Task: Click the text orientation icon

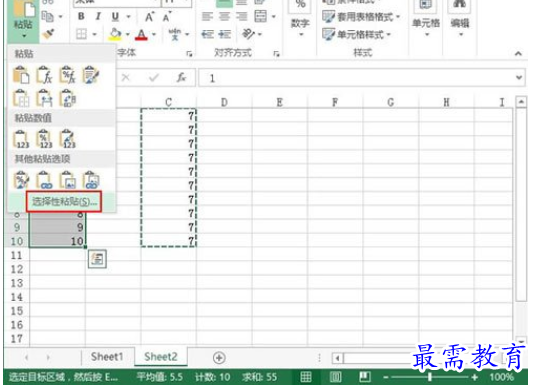Action: 248,34
